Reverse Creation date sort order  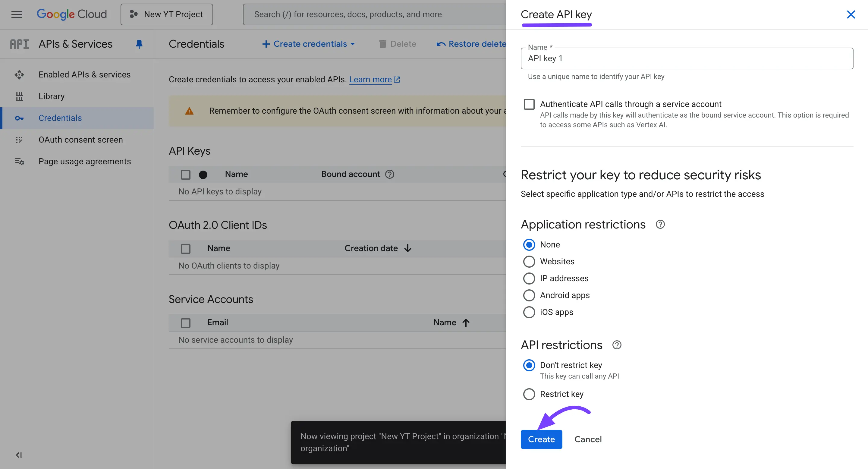(408, 248)
